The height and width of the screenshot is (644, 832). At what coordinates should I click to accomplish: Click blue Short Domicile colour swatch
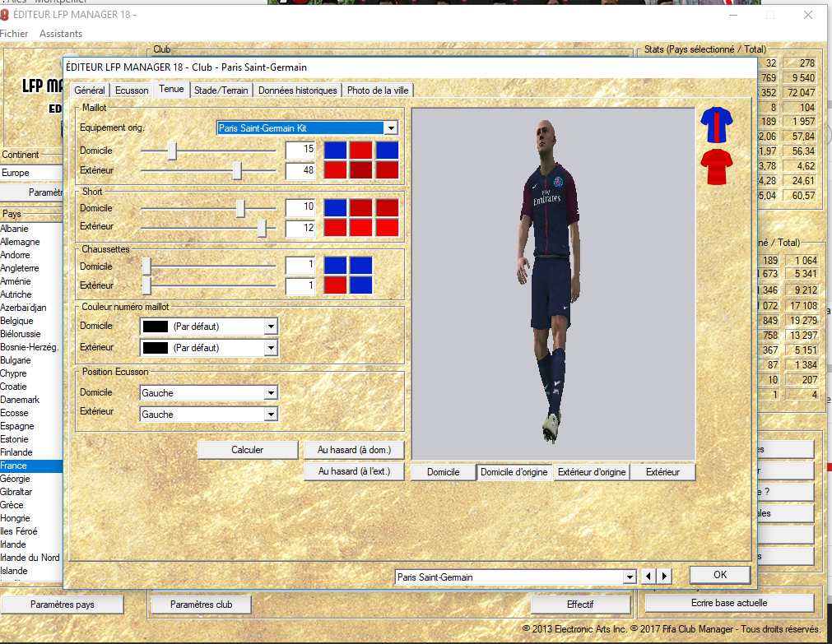point(335,208)
